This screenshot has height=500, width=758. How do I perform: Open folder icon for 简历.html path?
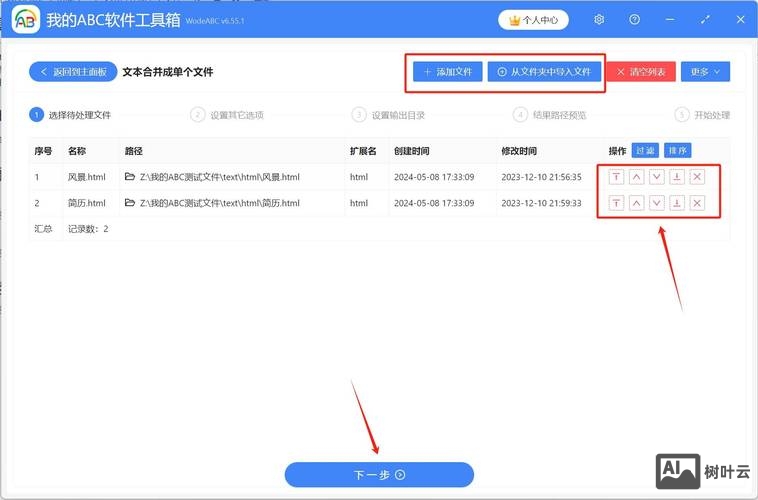coord(130,203)
